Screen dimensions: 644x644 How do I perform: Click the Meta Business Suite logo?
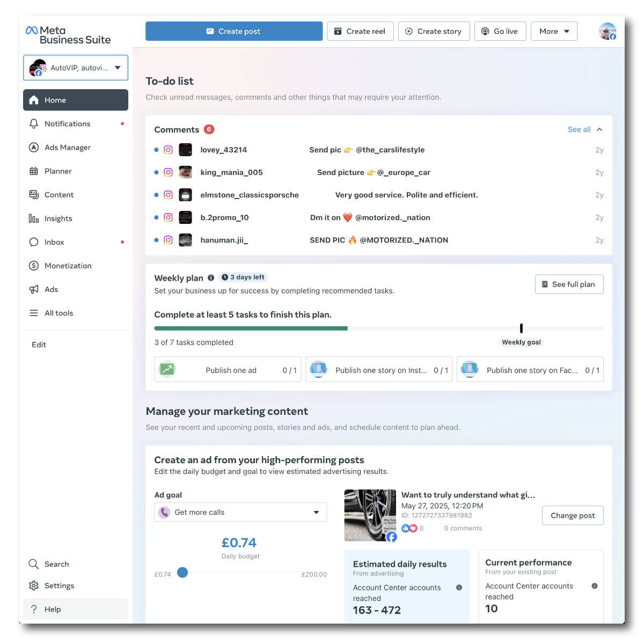coord(68,35)
